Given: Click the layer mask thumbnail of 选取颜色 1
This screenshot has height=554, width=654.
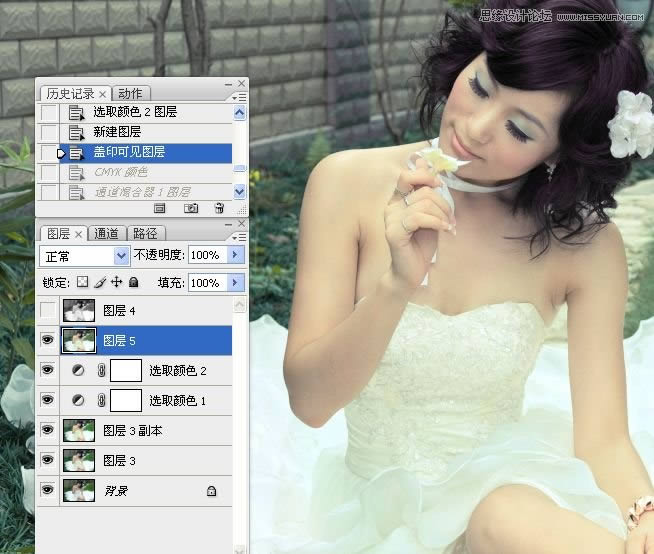Looking at the screenshot, I should tap(125, 401).
